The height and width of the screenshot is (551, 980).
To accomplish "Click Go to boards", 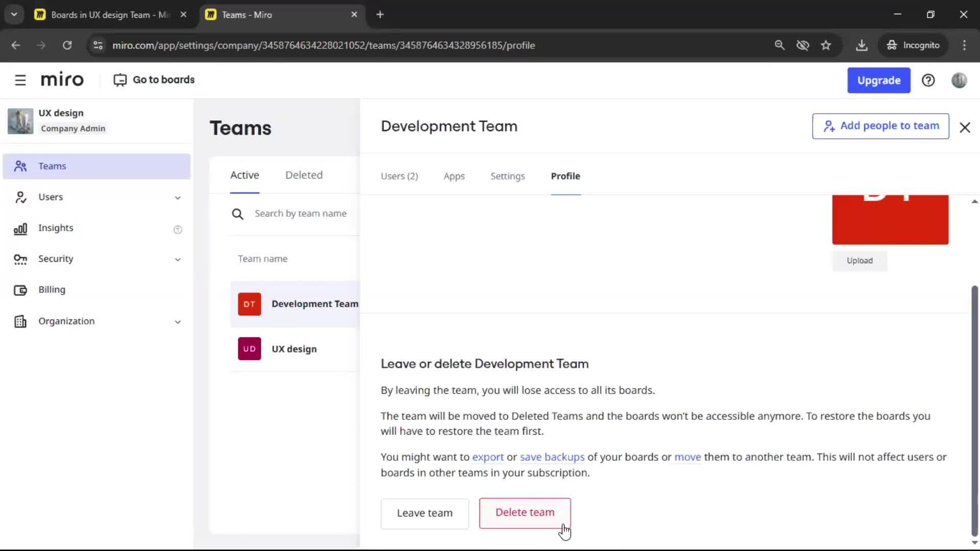I will coord(154,80).
